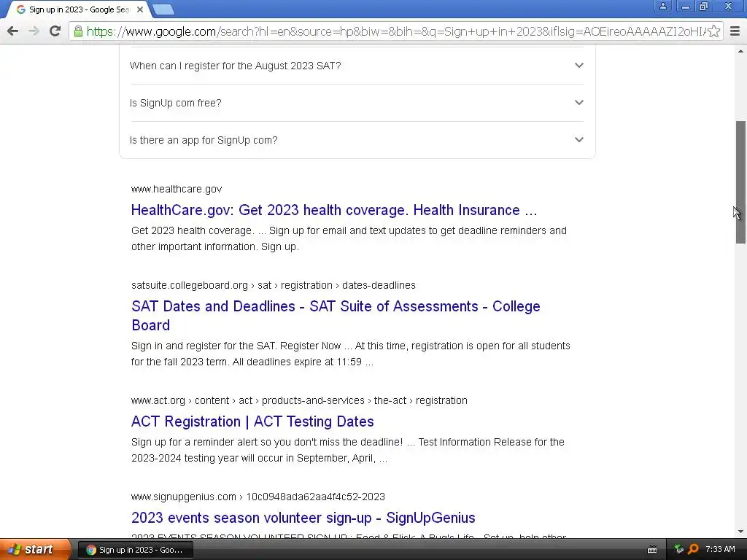Open the Windows start button
This screenshot has height=560, width=747.
pyautogui.click(x=35, y=550)
